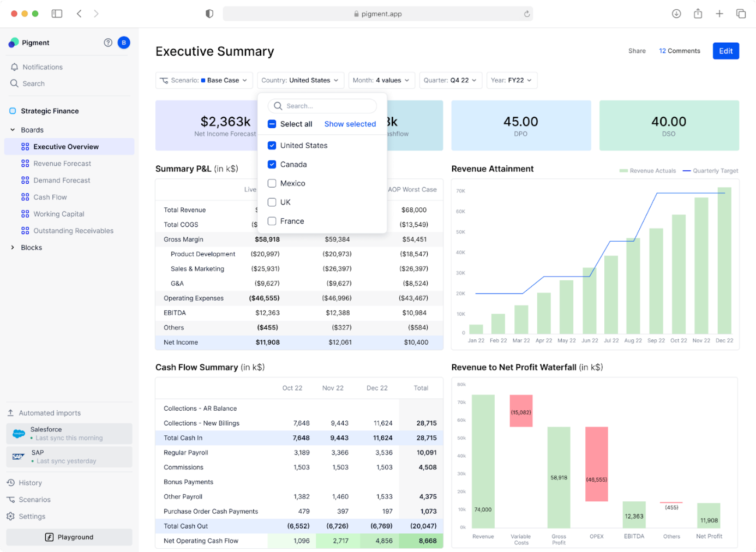This screenshot has width=756, height=552.
Task: Expand the Blocks section in the sidebar
Action: pyautogui.click(x=12, y=247)
